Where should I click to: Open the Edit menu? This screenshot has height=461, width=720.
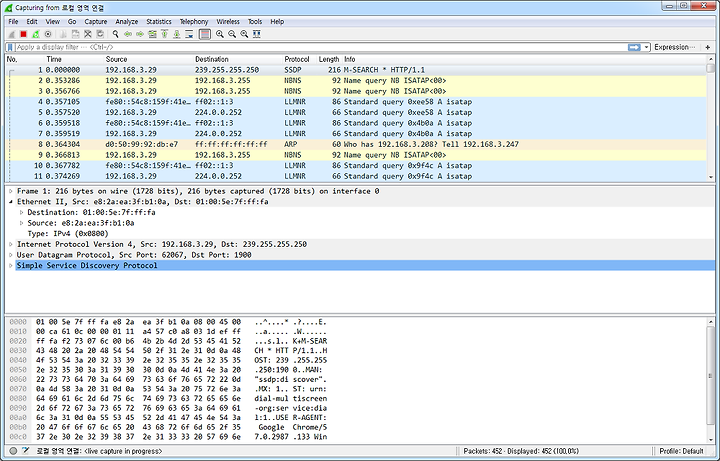pos(32,22)
